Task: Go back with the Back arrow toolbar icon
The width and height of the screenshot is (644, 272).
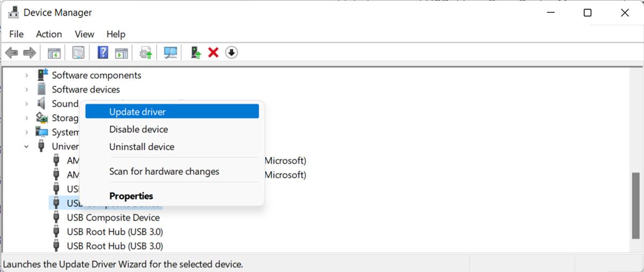Action: (x=12, y=53)
